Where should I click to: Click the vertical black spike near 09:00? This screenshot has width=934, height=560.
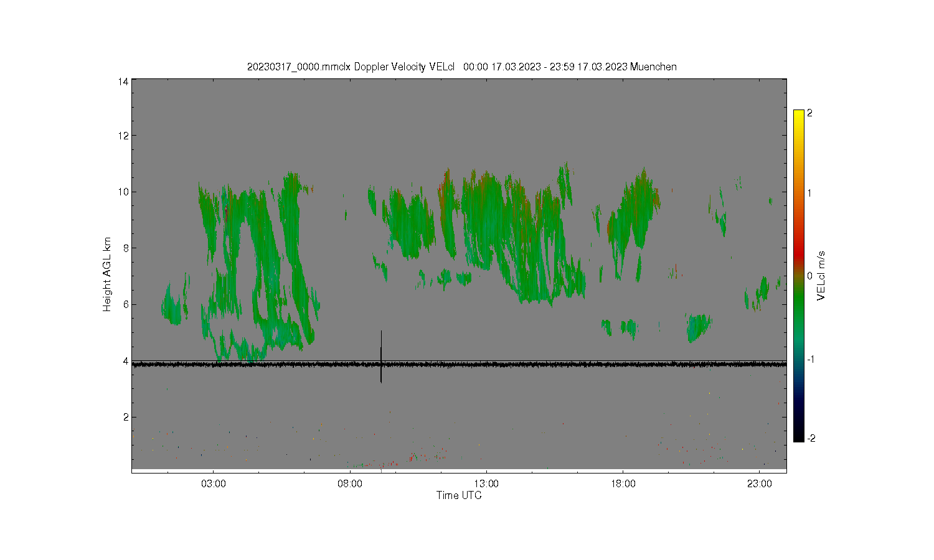tap(381, 357)
